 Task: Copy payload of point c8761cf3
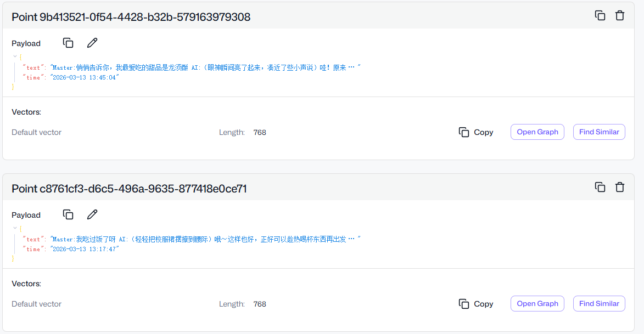coord(68,214)
